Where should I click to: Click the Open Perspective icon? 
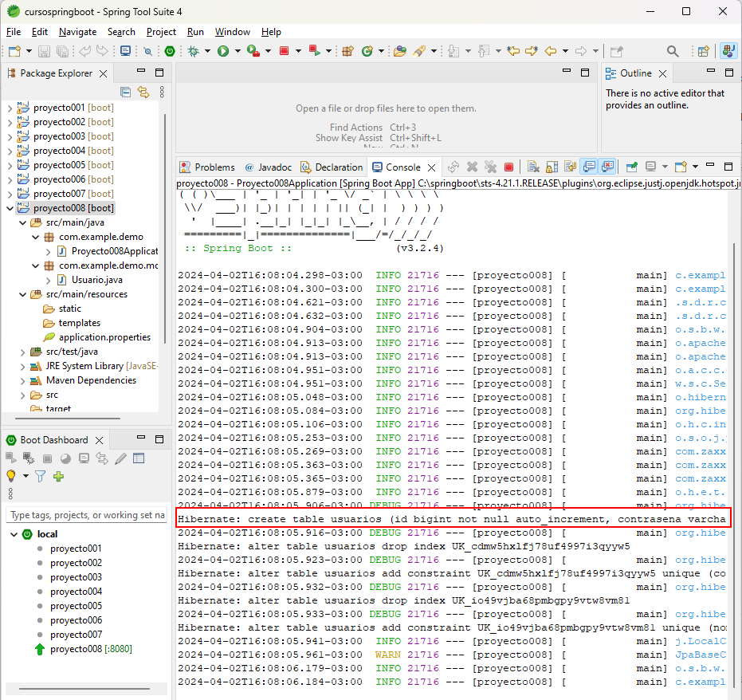704,51
